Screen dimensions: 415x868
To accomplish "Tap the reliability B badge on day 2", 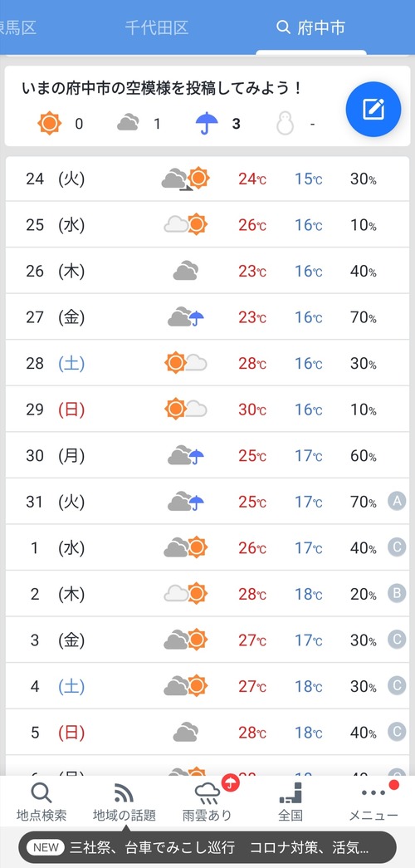I will tap(397, 594).
